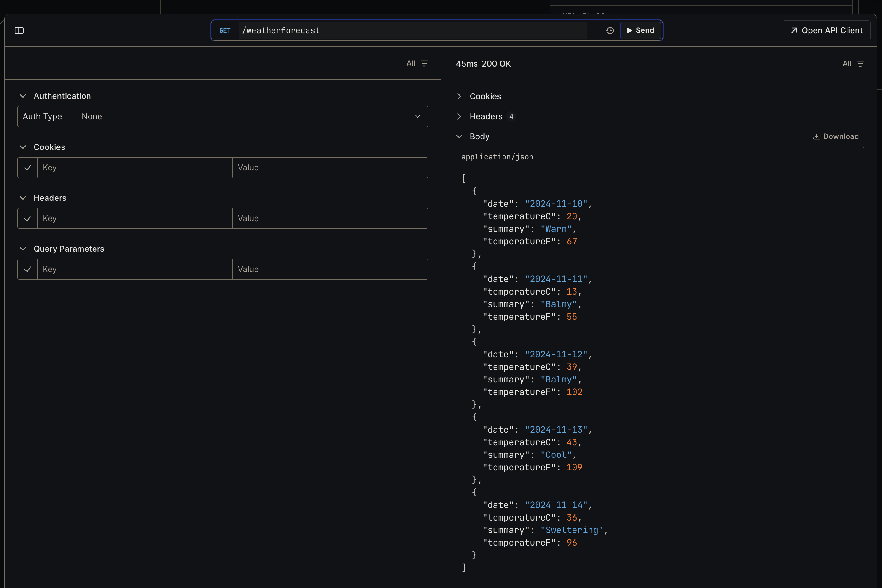The image size is (882, 588).
Task: Click the Headers Value field
Action: (x=330, y=218)
